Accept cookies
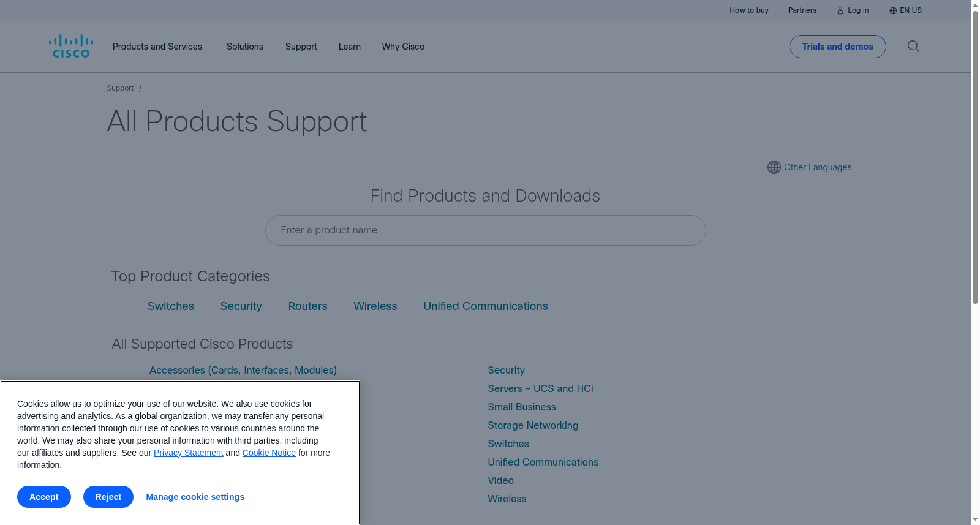The height and width of the screenshot is (525, 980). point(44,497)
